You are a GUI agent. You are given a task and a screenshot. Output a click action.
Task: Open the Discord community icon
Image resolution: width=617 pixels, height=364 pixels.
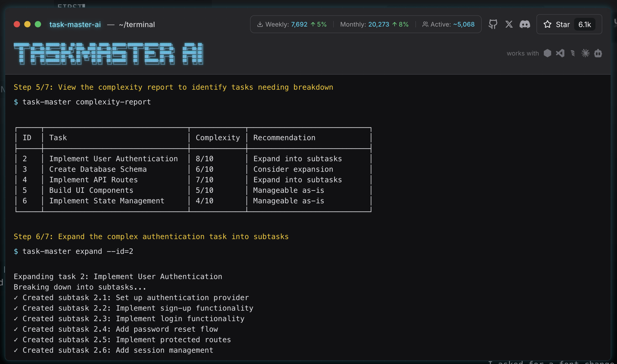coord(525,24)
